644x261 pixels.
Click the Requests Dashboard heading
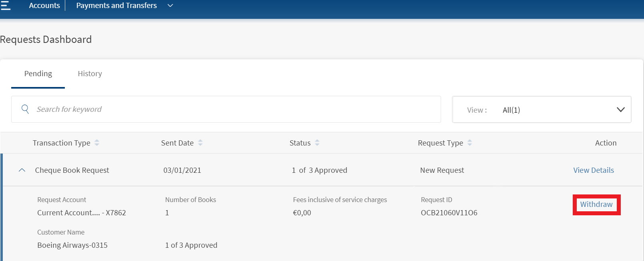(46, 40)
